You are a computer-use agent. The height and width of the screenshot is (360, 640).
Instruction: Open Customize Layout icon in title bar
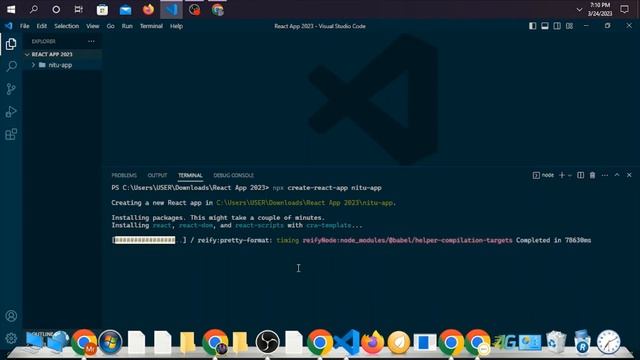tap(569, 26)
